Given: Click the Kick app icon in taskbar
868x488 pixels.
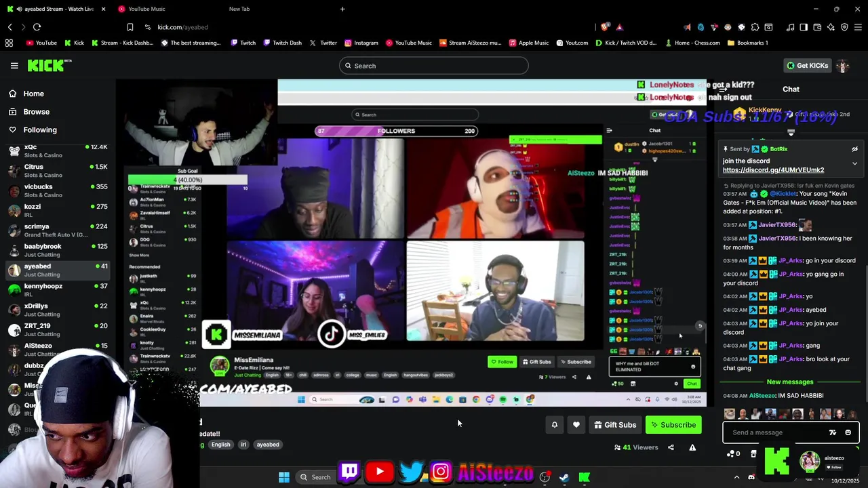Looking at the screenshot, I should (584, 477).
